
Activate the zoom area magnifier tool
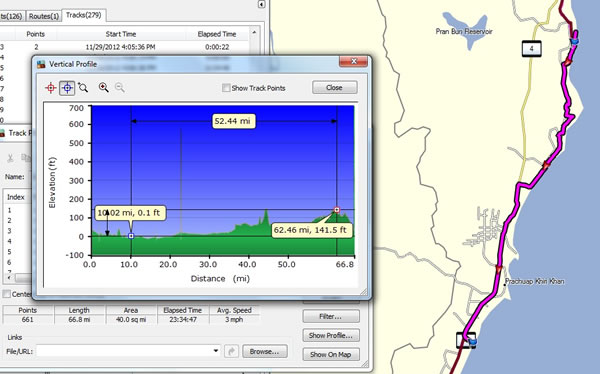(x=83, y=88)
